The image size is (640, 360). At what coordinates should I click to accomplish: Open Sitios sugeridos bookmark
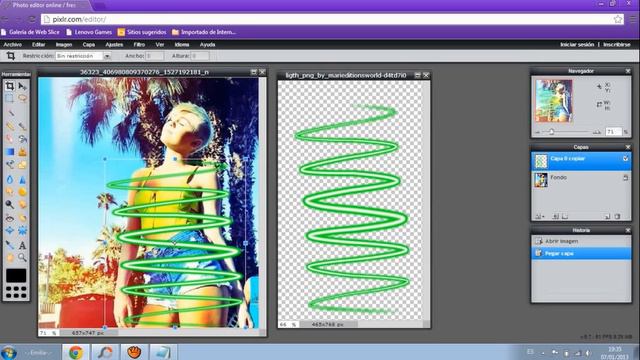(x=142, y=32)
